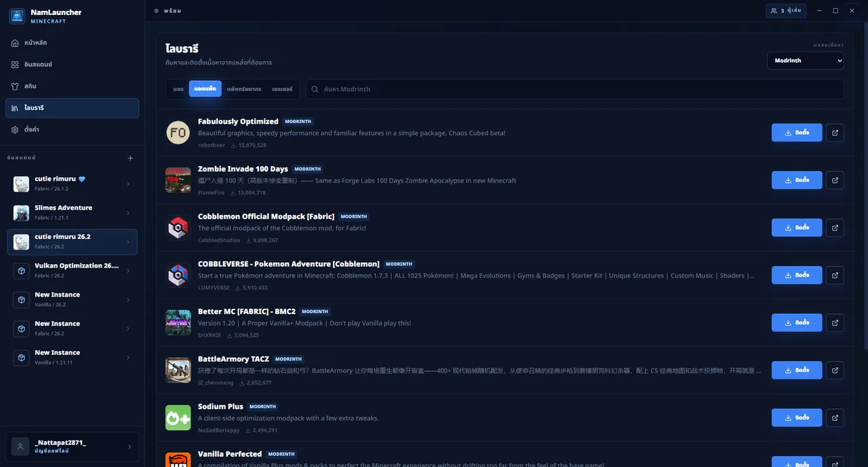Open COBBLEVERSE external link icon

coord(835,275)
